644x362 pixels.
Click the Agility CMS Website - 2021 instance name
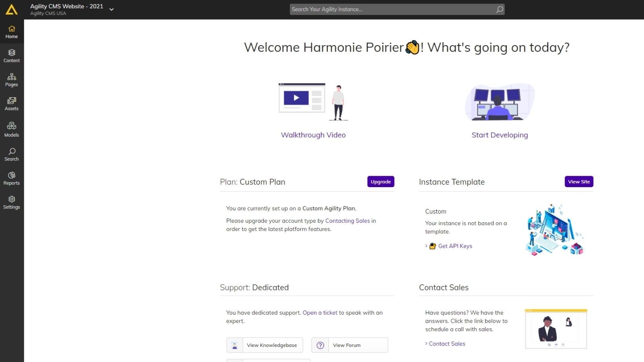point(67,6)
